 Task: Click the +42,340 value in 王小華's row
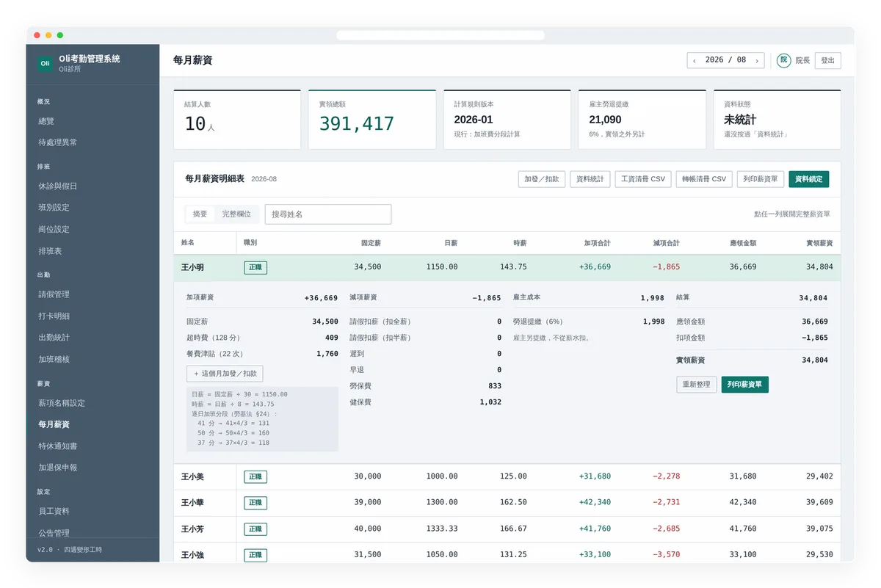point(595,503)
